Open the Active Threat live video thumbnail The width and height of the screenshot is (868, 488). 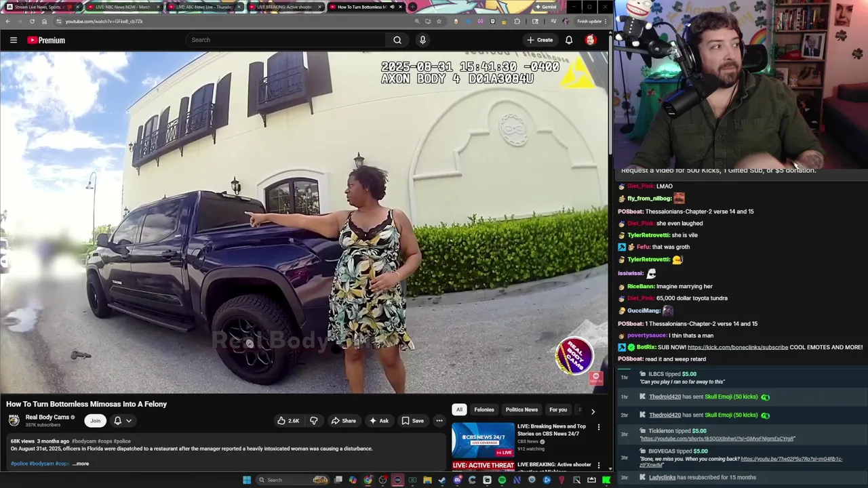[x=483, y=466]
